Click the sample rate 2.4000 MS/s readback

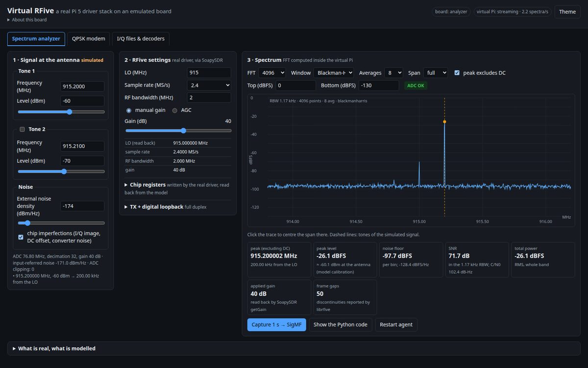point(186,152)
